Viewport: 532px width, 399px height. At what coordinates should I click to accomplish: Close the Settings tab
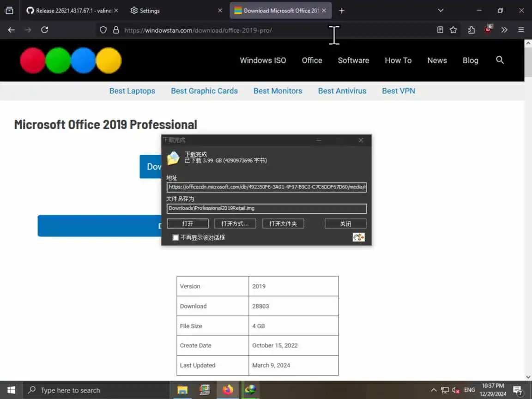pos(220,11)
